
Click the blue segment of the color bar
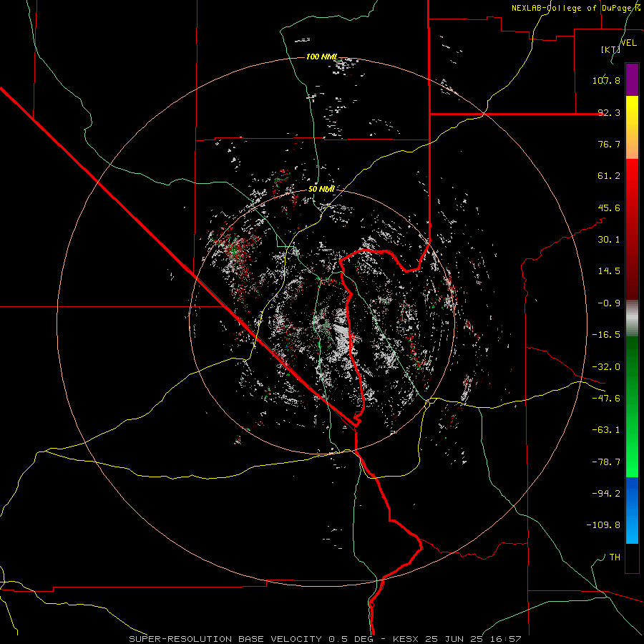coord(632,510)
